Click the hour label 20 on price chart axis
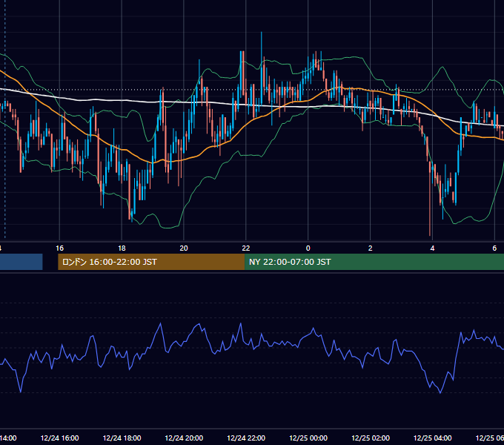The height and width of the screenshot is (445, 504). [184, 248]
